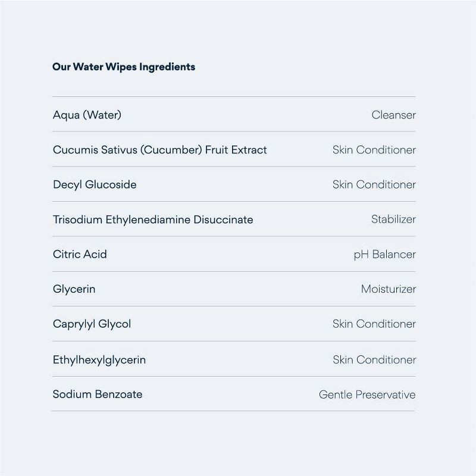The width and height of the screenshot is (476, 476).
Task: Click the Cucumis Sativus (Cucumber) Fruit Extract text
Action: pyautogui.click(x=159, y=150)
